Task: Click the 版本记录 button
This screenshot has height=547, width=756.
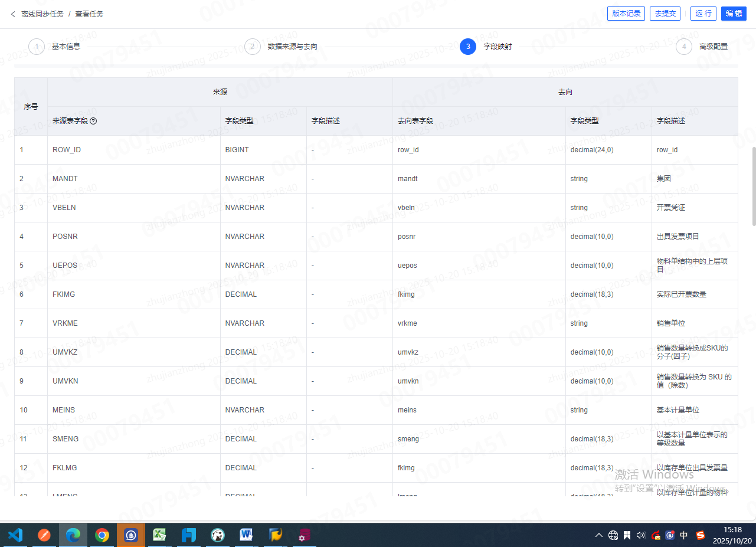Action: click(x=626, y=14)
